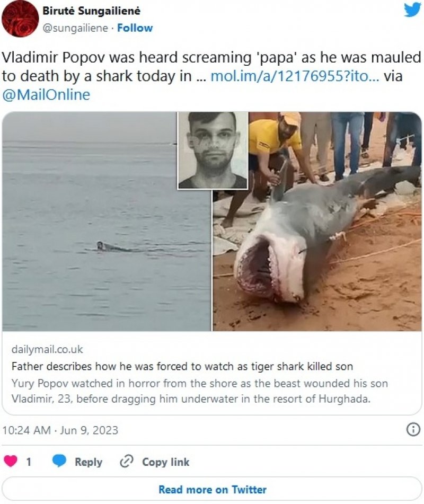The height and width of the screenshot is (504, 424).
Task: Click the @sungailiene handle
Action: point(75,28)
